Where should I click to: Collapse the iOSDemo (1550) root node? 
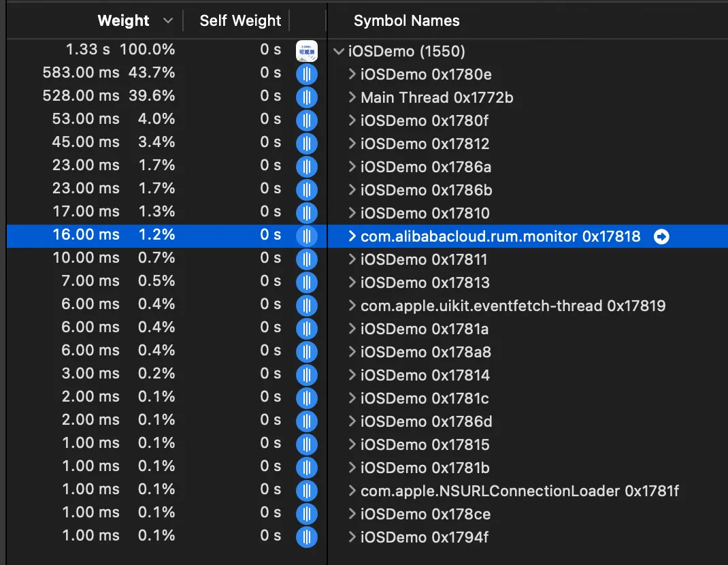click(339, 51)
